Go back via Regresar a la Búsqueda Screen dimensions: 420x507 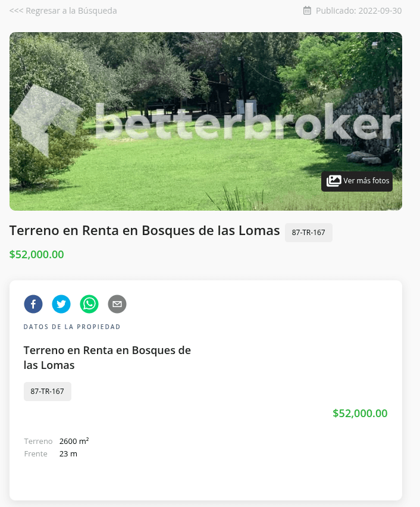pyautogui.click(x=63, y=11)
